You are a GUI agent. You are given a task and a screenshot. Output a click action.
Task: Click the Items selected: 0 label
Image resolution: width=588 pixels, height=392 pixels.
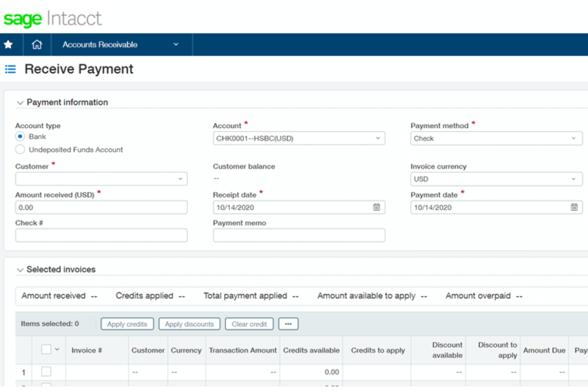pos(50,324)
